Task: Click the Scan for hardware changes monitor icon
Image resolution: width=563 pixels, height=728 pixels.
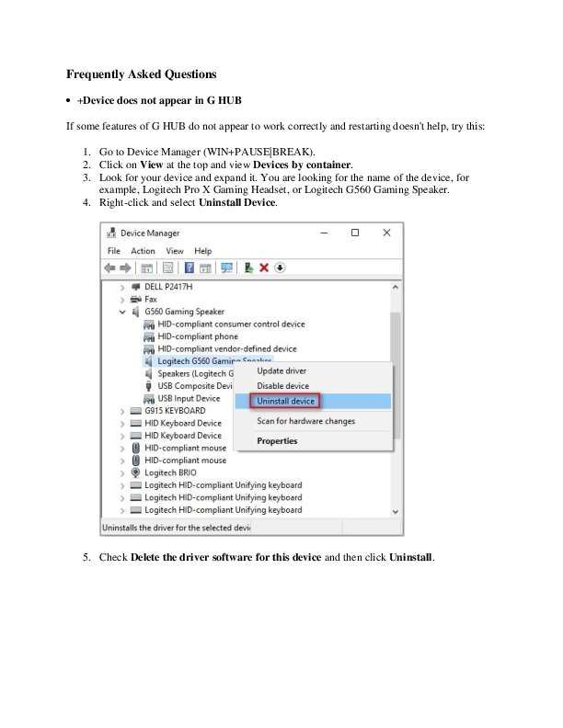Action: point(227,267)
